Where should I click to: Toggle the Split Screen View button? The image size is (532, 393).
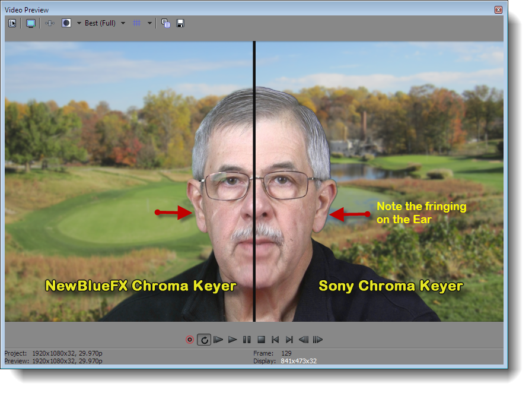[66, 23]
